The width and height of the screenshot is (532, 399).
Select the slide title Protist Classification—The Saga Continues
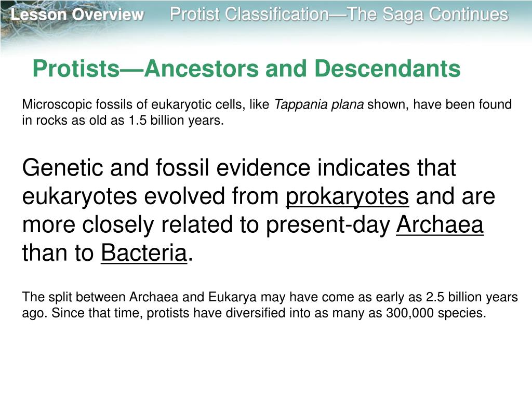click(339, 15)
